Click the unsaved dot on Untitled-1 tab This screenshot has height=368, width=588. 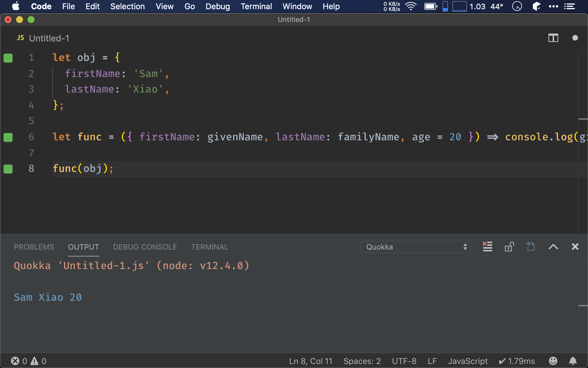(575, 38)
